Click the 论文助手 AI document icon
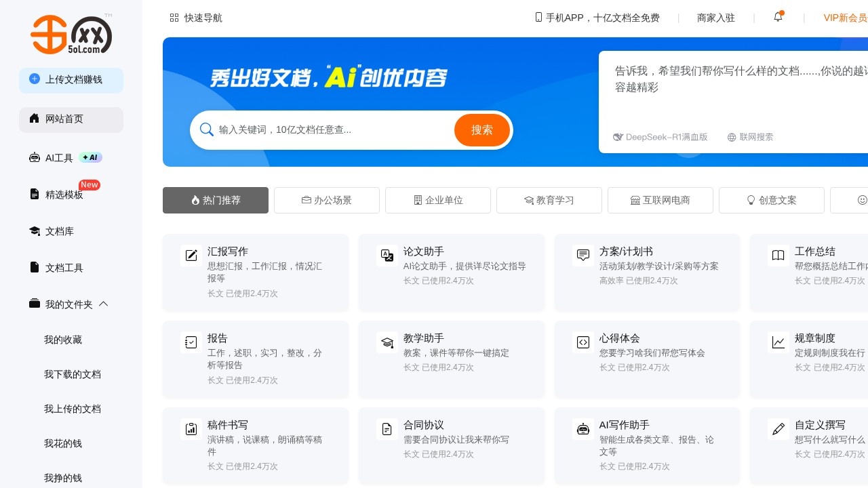This screenshot has width=868, height=488. coord(387,256)
